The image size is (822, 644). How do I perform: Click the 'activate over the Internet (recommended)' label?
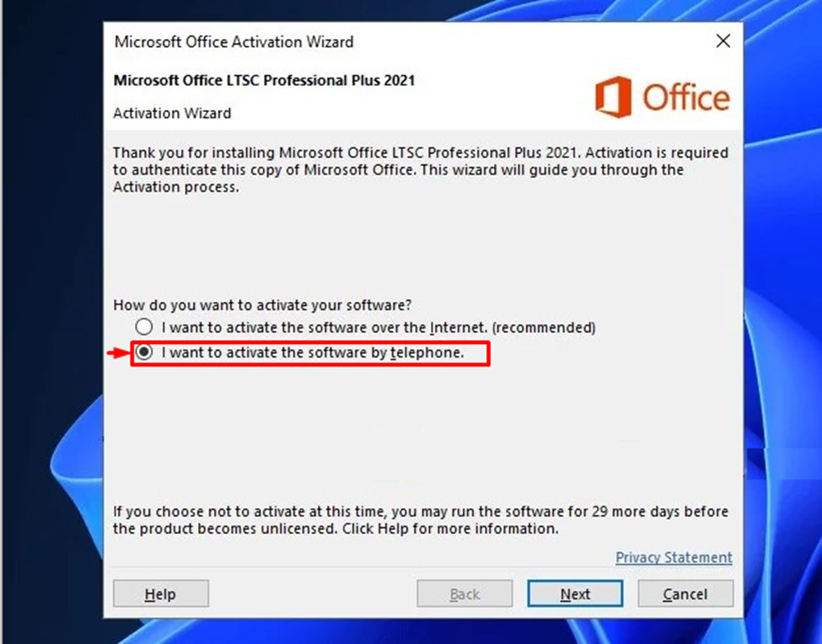coord(379,327)
